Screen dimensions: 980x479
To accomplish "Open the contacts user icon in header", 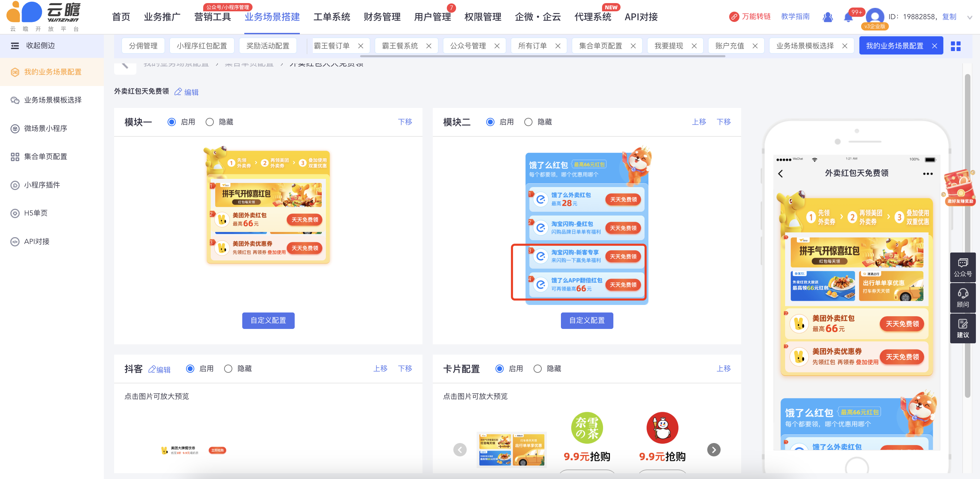I will 828,17.
